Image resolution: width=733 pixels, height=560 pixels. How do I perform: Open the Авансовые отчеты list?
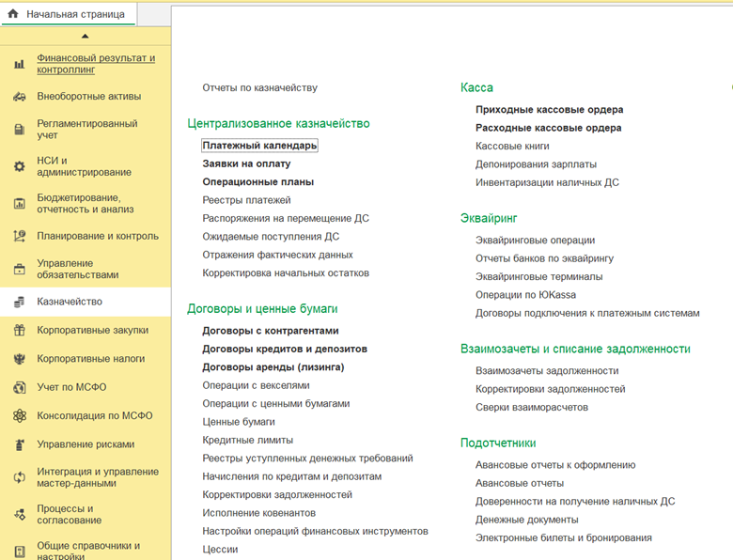pos(520,483)
